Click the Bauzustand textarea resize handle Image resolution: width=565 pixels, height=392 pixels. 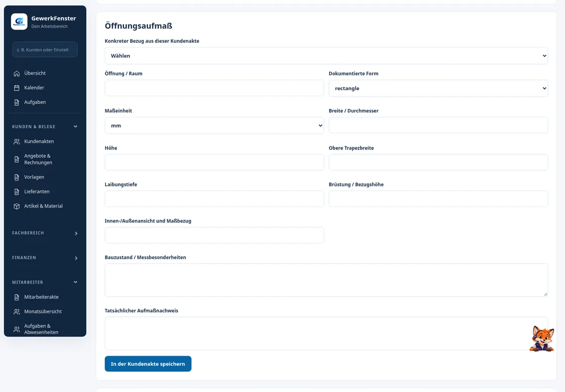tap(545, 294)
